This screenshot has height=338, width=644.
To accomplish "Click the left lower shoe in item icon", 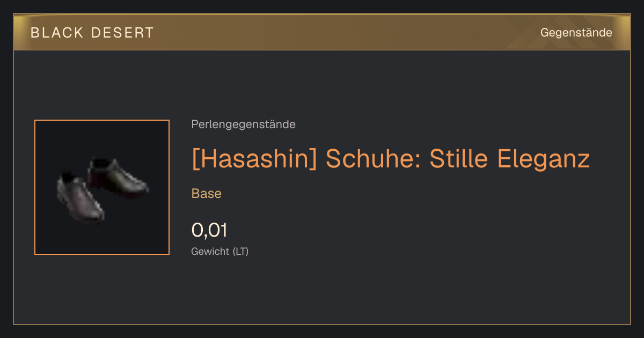I will (x=80, y=198).
